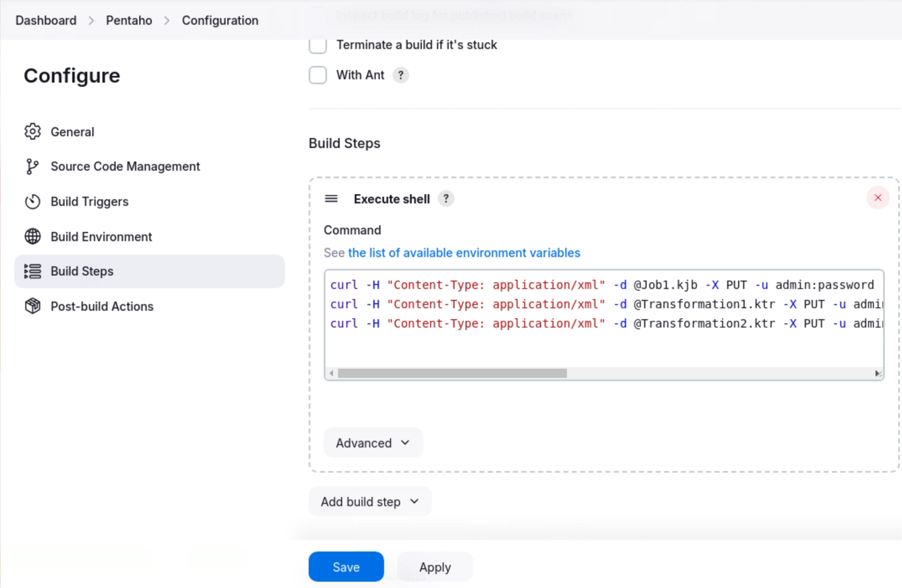The height and width of the screenshot is (588, 902).
Task: Open help icon next to With Ant
Action: 400,75
